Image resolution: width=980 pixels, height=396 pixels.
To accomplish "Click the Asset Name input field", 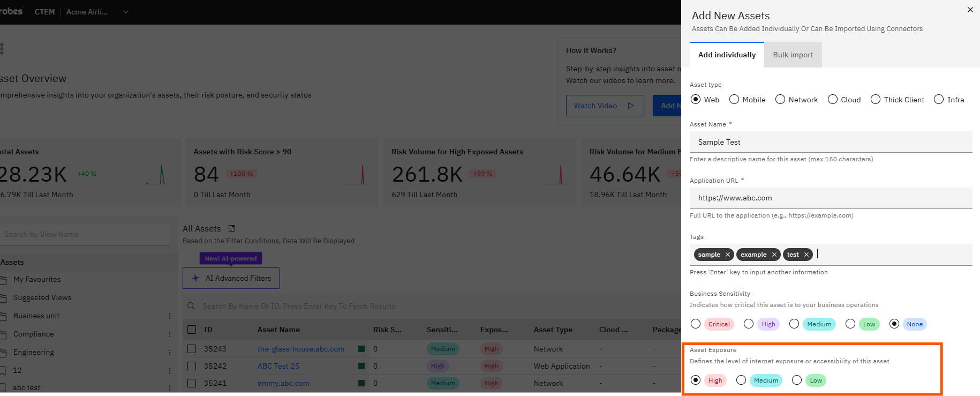I will coord(831,142).
